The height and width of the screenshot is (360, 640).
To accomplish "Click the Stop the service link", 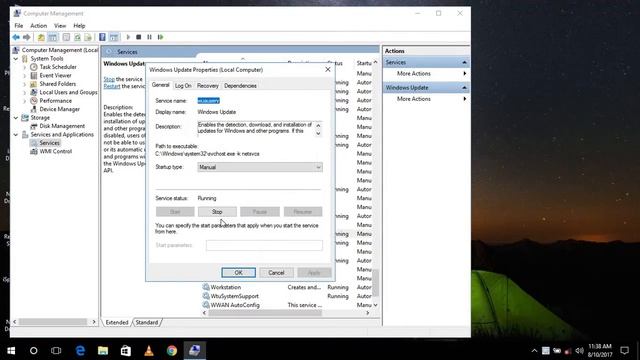I will (x=109, y=79).
